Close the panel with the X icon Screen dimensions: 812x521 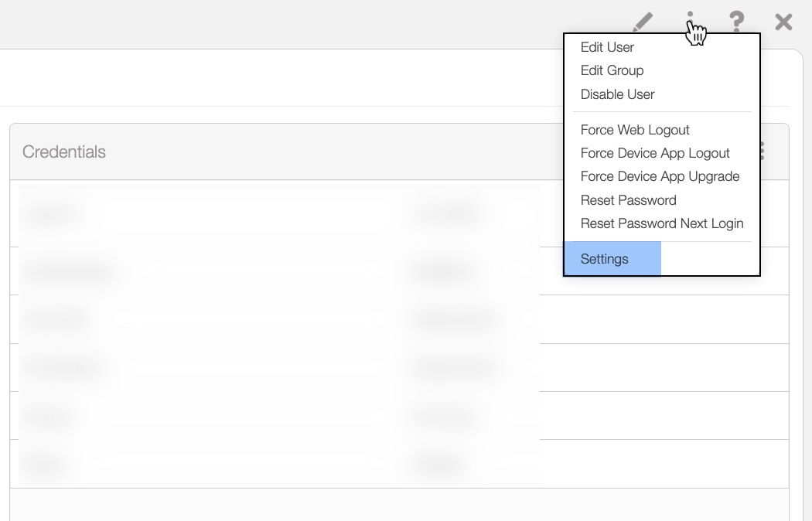[783, 22]
